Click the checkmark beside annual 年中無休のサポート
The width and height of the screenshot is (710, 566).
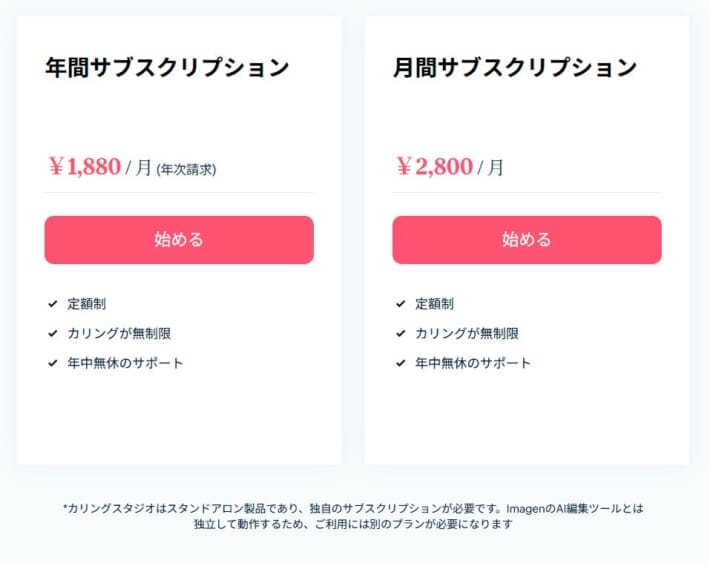click(x=53, y=363)
